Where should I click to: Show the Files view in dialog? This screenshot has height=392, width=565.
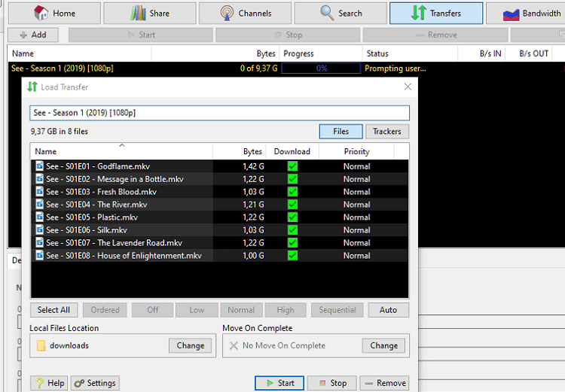coord(341,132)
